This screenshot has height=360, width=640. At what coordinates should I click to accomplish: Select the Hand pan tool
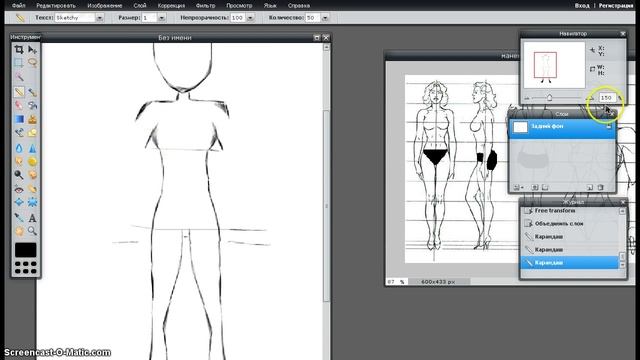19,231
